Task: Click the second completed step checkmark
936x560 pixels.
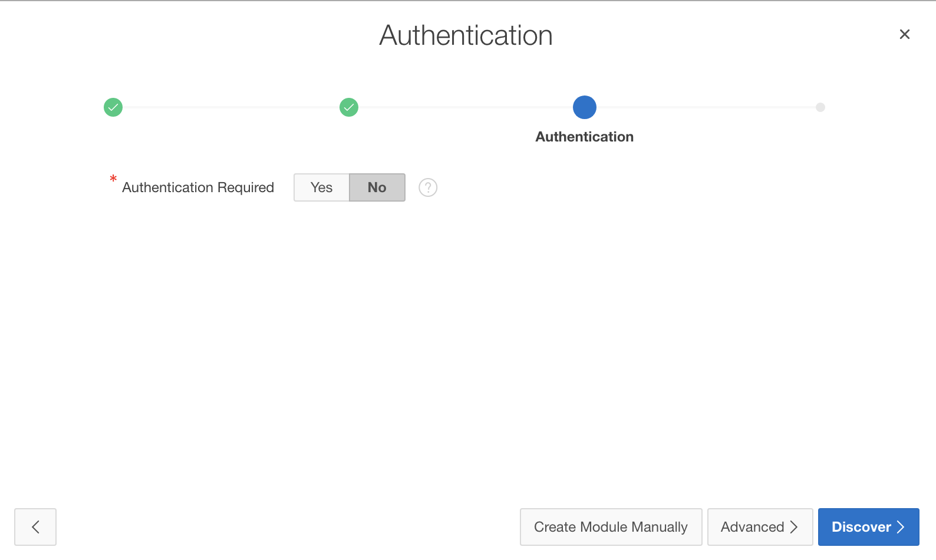Action: pyautogui.click(x=349, y=107)
